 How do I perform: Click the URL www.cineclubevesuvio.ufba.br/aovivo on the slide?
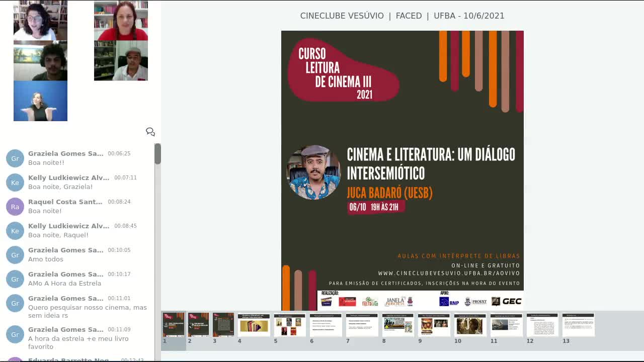449,274
